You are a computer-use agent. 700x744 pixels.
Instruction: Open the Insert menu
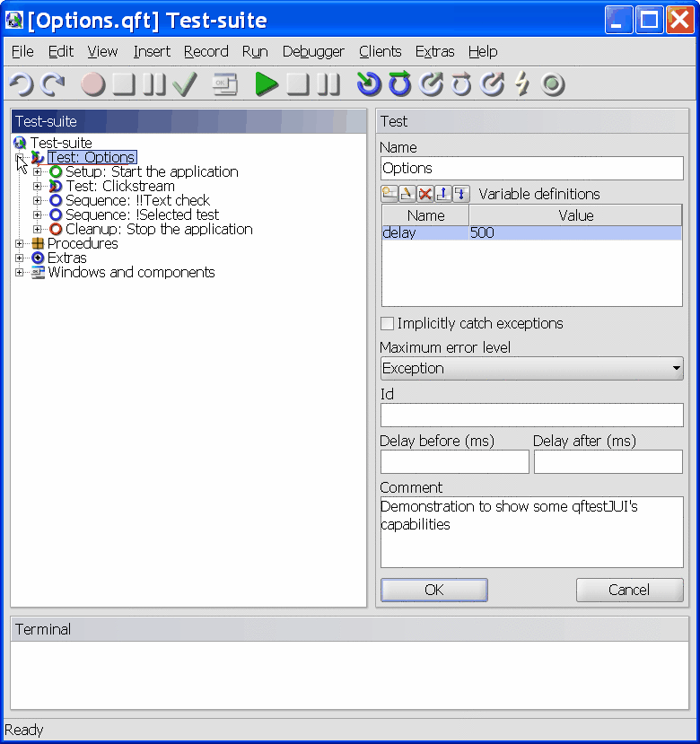click(x=152, y=51)
